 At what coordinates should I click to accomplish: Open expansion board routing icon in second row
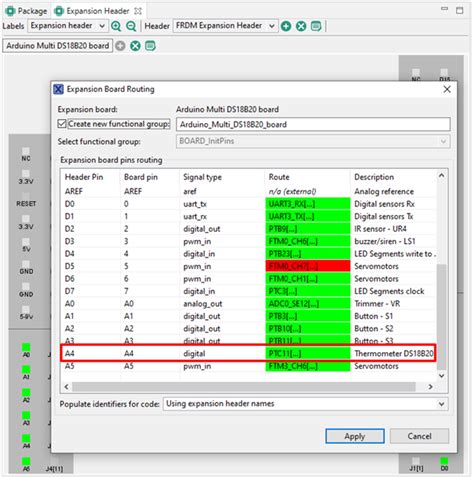150,46
